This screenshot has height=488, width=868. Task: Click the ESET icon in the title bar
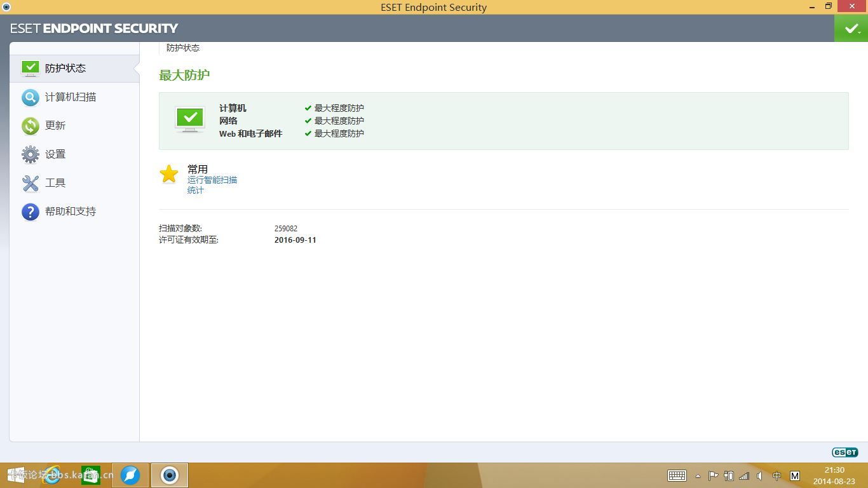point(6,6)
